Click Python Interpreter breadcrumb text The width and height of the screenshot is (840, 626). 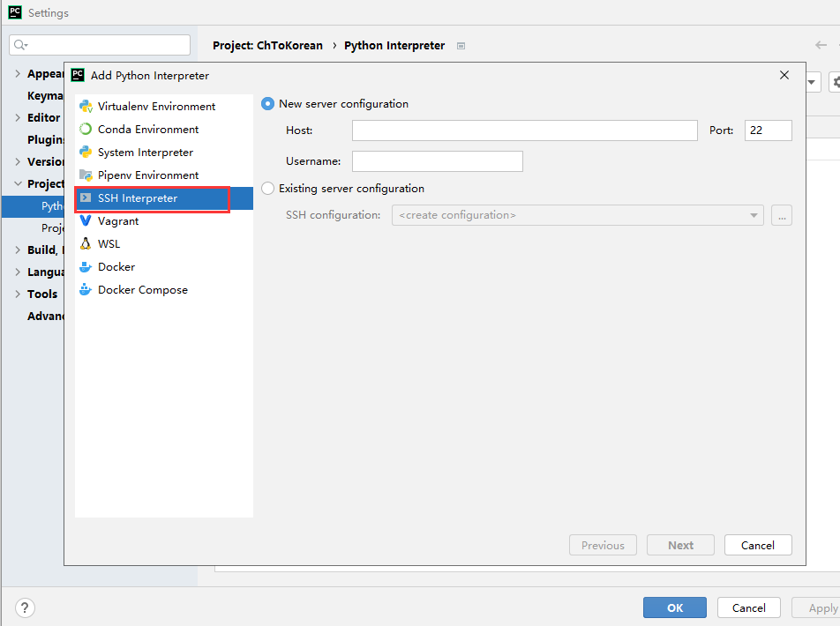click(x=394, y=46)
